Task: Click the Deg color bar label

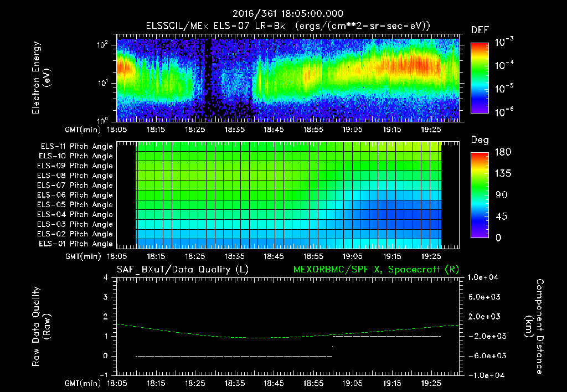Action: (480, 140)
